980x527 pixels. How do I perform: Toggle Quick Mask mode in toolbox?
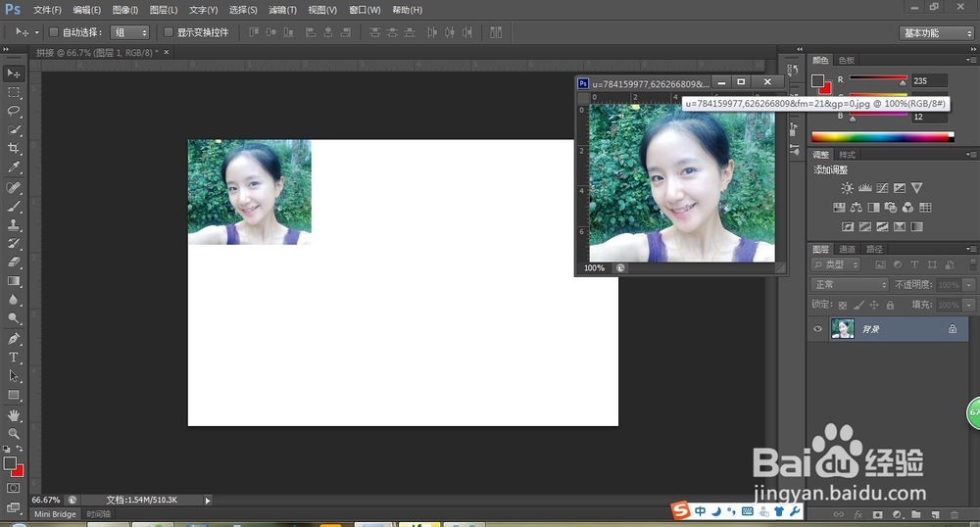(13, 488)
